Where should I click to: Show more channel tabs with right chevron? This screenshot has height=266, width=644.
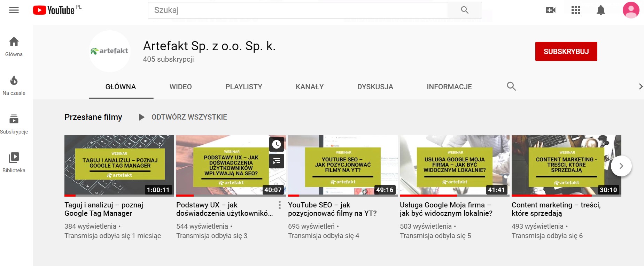pos(640,86)
